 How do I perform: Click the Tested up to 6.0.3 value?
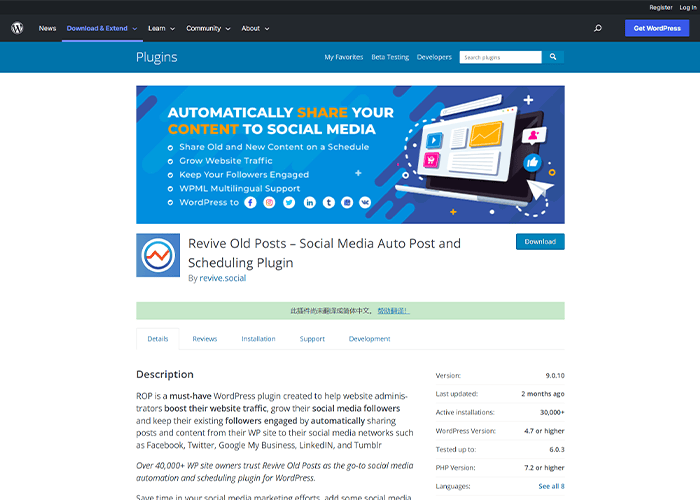point(557,450)
